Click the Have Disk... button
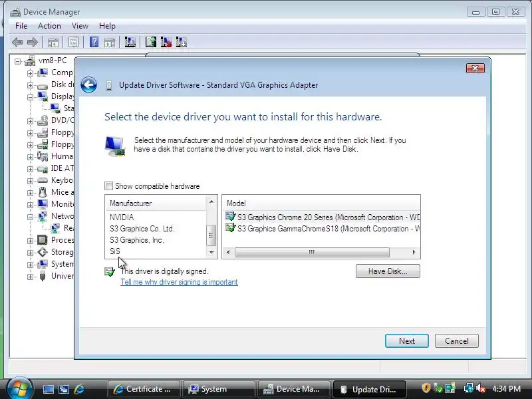Screen dimensions: 532x399 388,271
